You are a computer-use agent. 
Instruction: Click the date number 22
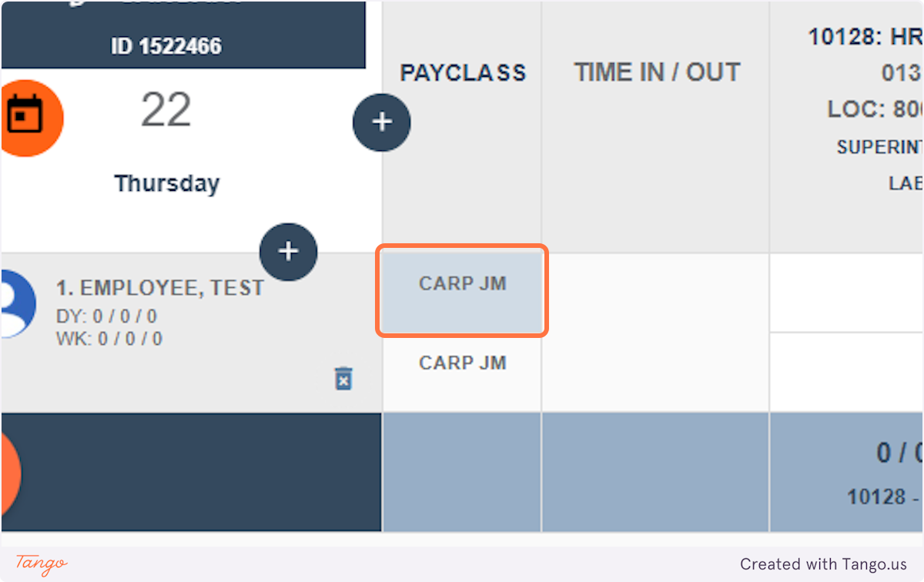coord(166,111)
